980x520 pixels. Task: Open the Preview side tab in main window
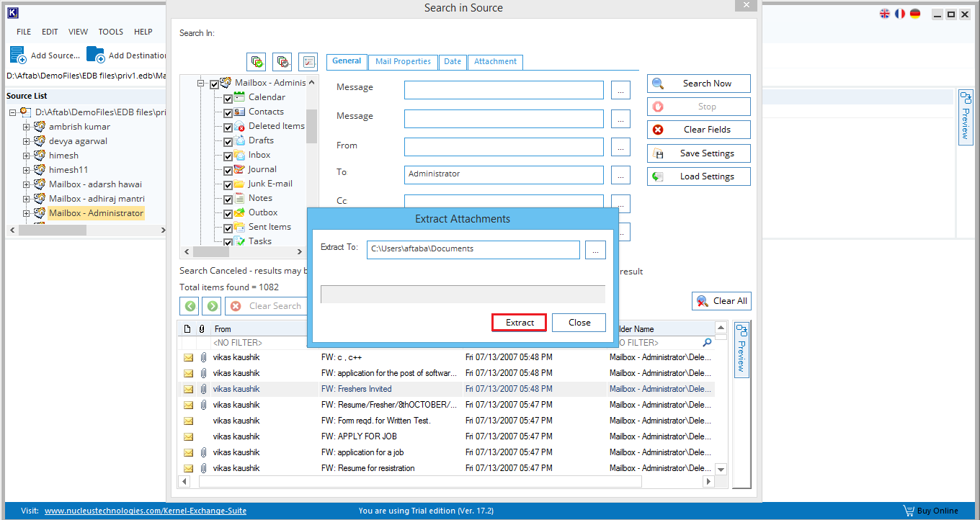pos(966,116)
